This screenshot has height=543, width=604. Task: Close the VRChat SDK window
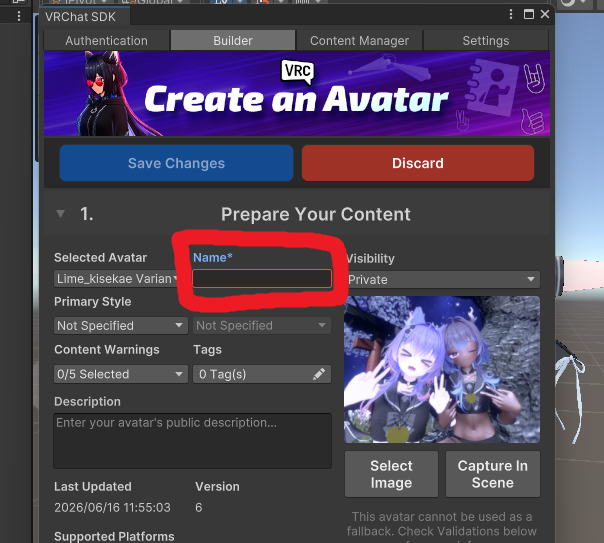[545, 14]
